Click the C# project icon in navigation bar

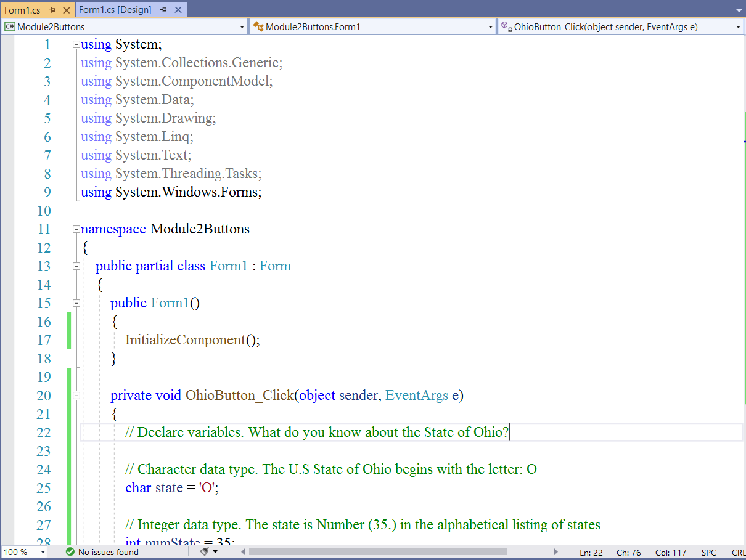[x=10, y=26]
